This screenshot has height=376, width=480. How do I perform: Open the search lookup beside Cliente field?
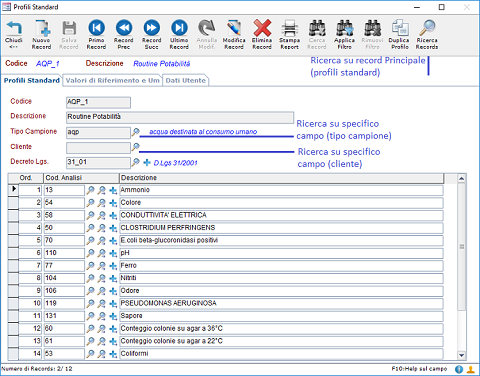[135, 147]
